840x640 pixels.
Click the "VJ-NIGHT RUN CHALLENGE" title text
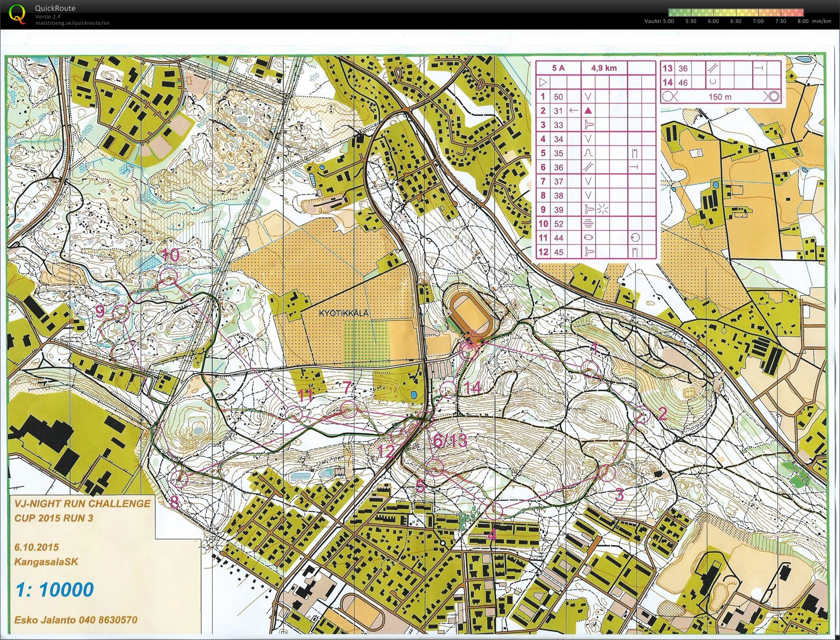point(83,504)
